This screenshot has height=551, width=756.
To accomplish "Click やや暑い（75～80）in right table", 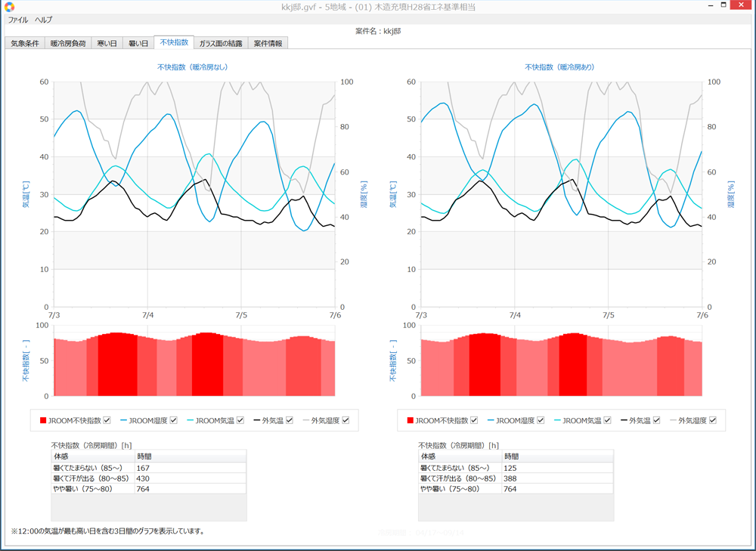I will [x=450, y=489].
